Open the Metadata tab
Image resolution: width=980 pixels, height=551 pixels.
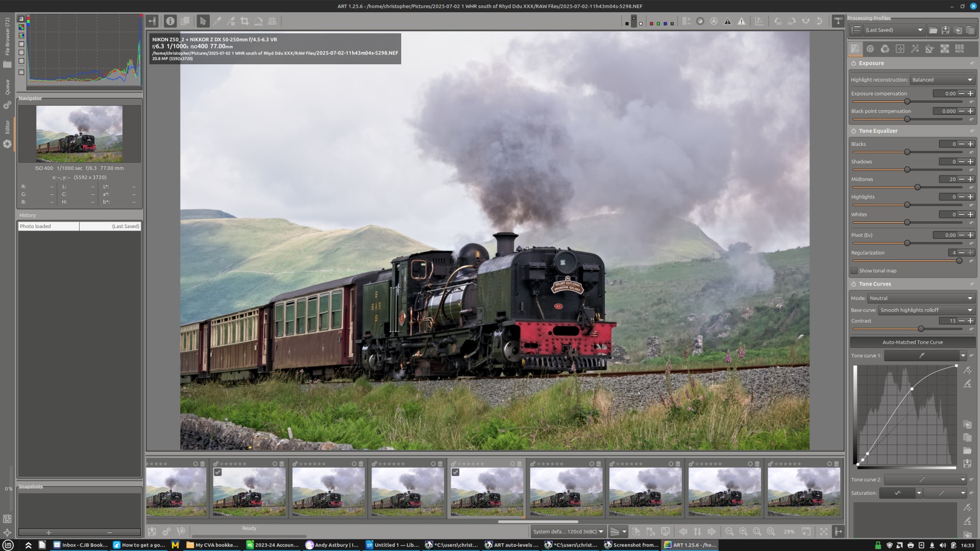pos(959,48)
